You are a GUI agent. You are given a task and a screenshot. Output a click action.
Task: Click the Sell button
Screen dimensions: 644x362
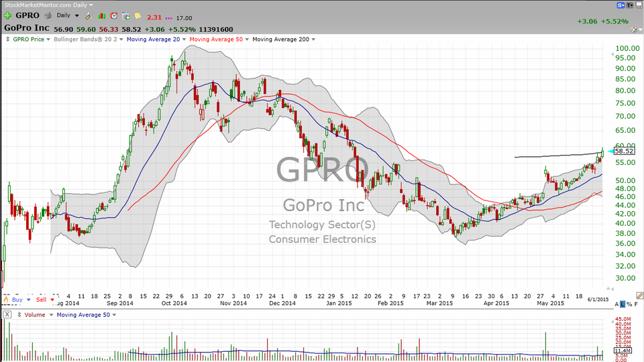(x=41, y=300)
